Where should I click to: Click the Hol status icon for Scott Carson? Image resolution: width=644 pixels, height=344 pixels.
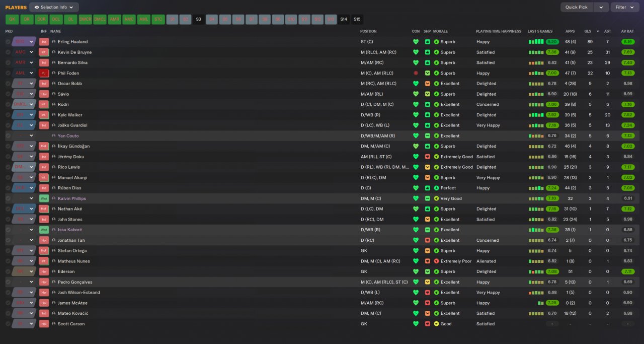(x=44, y=324)
